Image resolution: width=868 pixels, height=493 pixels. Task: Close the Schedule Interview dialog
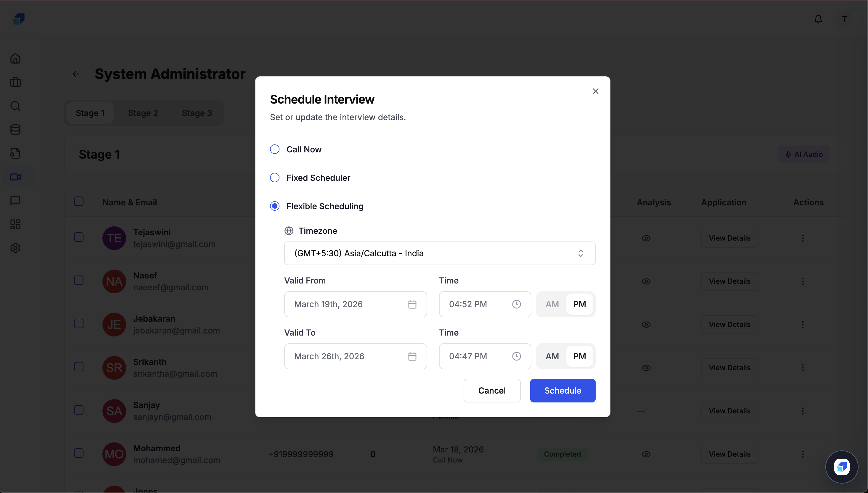coord(595,91)
